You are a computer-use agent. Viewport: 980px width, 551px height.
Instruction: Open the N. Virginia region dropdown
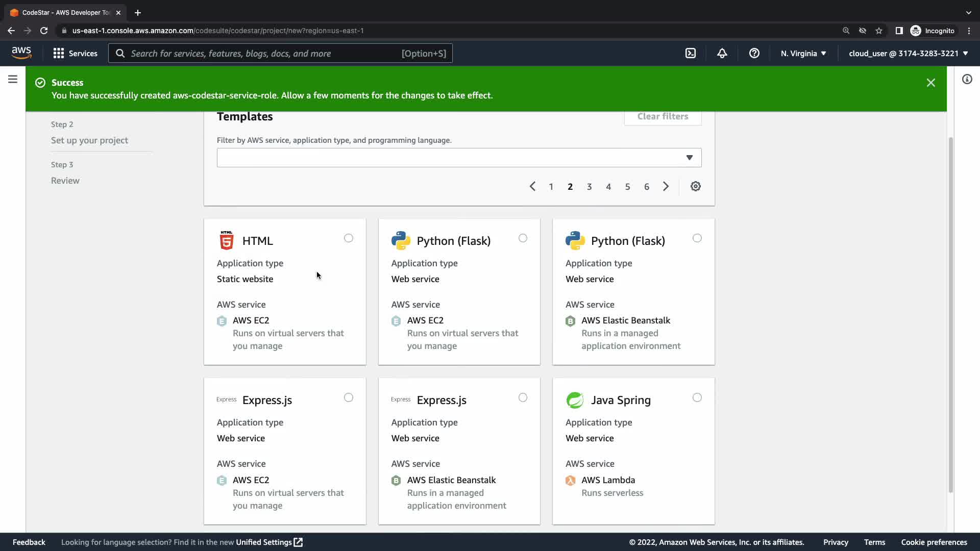[x=803, y=53]
